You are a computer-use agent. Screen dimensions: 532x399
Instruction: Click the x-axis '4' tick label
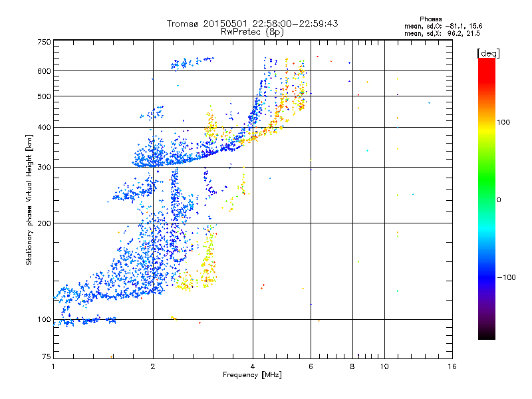tap(253, 366)
